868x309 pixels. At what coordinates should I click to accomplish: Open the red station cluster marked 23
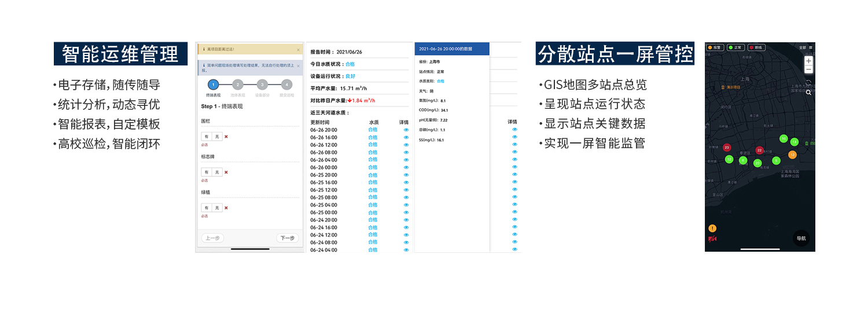(x=727, y=148)
